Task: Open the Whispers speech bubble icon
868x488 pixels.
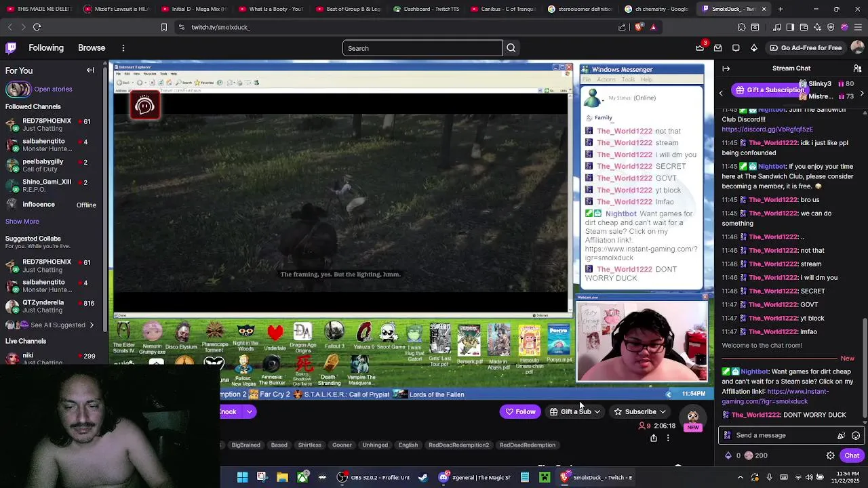Action: [x=736, y=48]
